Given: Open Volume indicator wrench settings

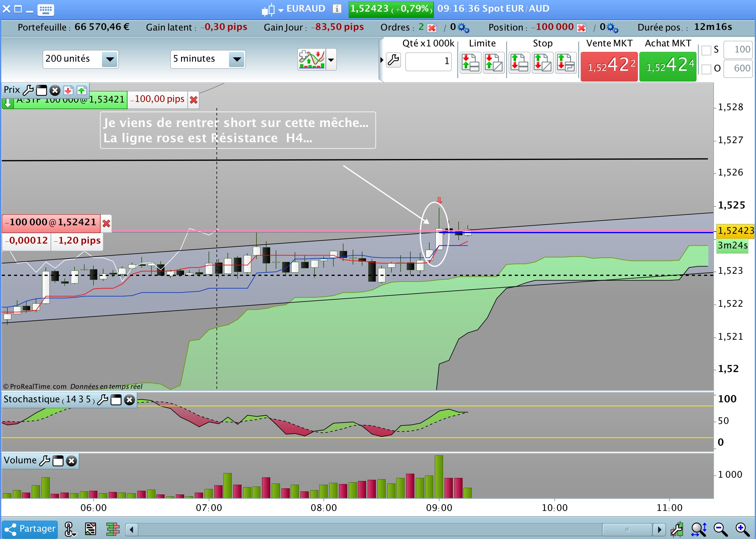Looking at the screenshot, I should click(x=45, y=461).
